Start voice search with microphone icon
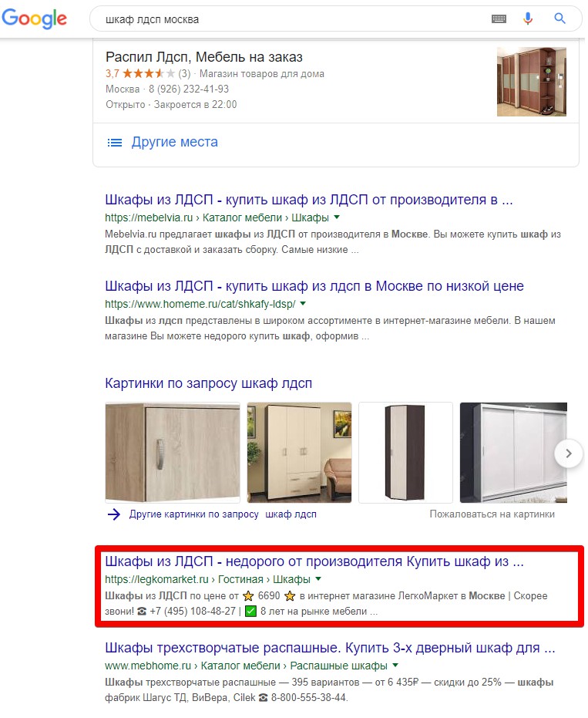This screenshot has width=588, height=718. pyautogui.click(x=528, y=19)
